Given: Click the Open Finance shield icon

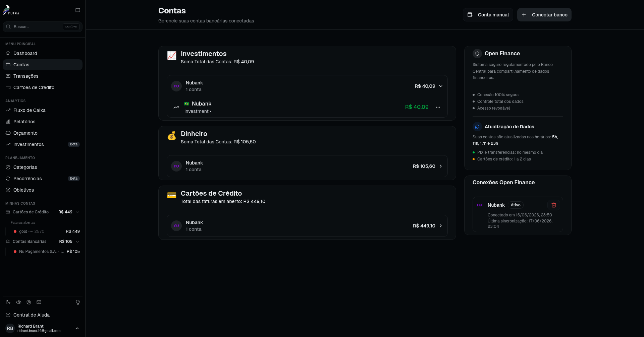Looking at the screenshot, I should (477, 54).
